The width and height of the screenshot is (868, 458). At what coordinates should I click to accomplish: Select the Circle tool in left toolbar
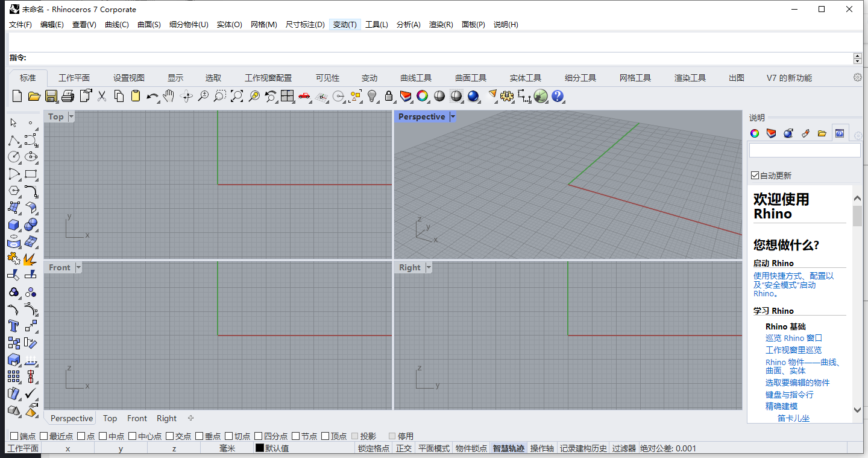click(14, 157)
